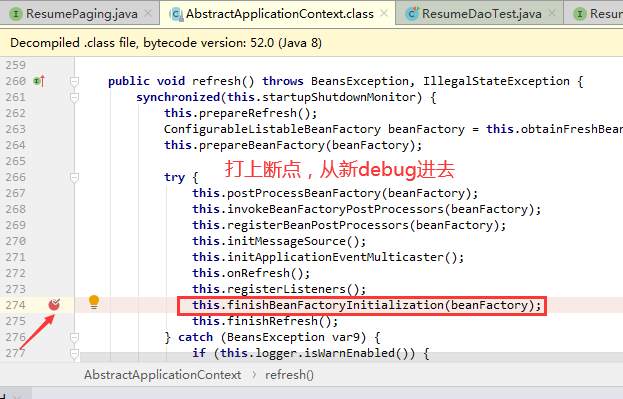Click the class file icon on AbstractApplicationContext tab

pyautogui.click(x=176, y=14)
